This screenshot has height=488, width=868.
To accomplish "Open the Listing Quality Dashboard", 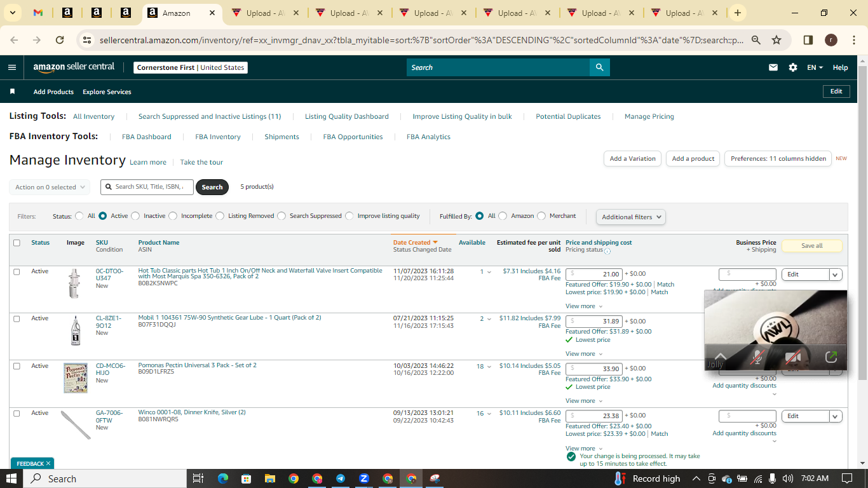I will (x=347, y=116).
